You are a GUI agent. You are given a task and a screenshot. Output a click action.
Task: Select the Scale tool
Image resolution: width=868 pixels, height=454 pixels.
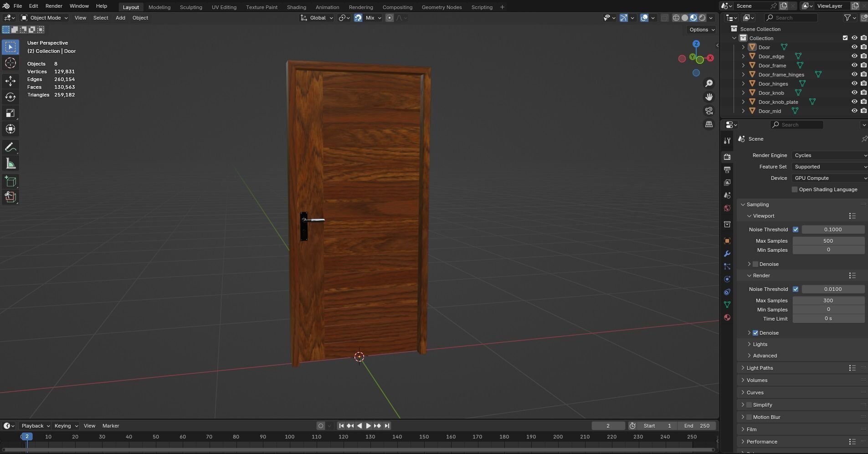(x=10, y=113)
